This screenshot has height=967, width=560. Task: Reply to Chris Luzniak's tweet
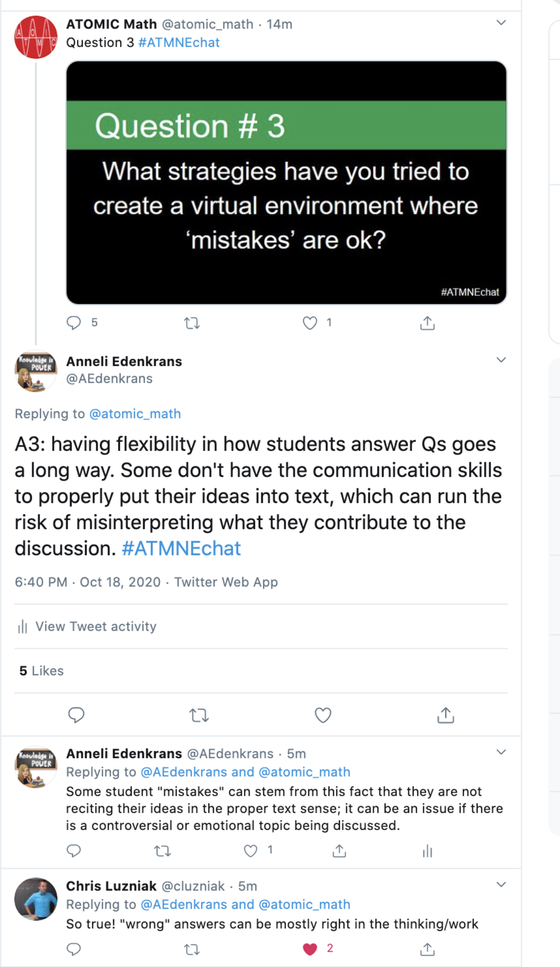(74, 949)
